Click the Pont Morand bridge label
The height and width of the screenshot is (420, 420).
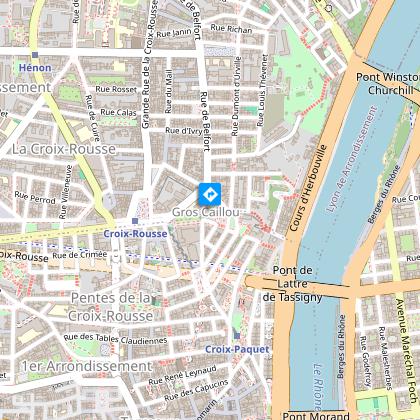pyautogui.click(x=316, y=415)
